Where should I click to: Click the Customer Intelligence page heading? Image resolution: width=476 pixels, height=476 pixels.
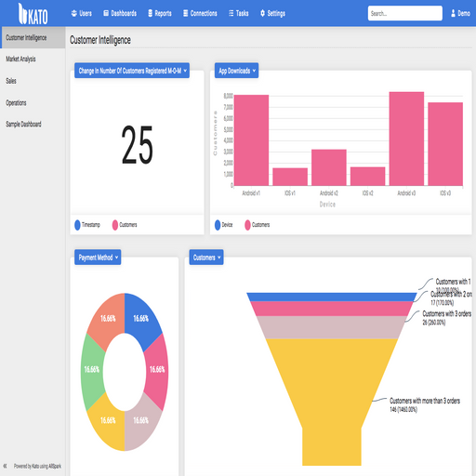[100, 40]
